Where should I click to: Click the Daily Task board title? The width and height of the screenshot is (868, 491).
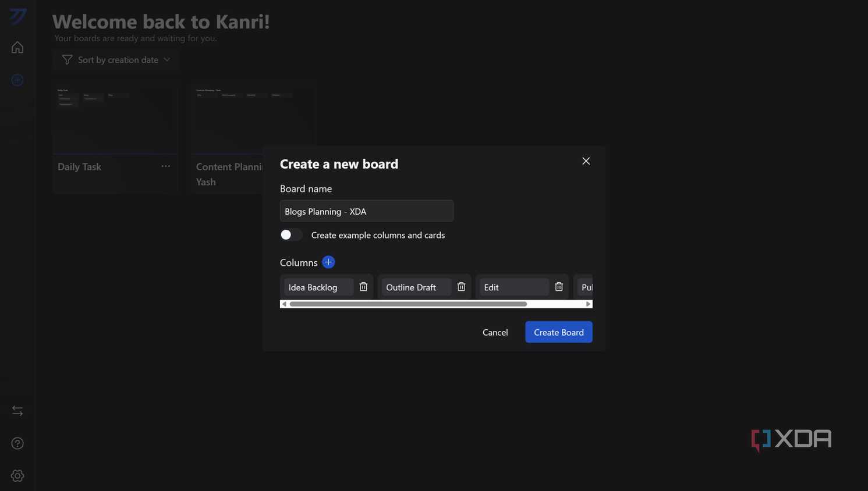coord(79,167)
